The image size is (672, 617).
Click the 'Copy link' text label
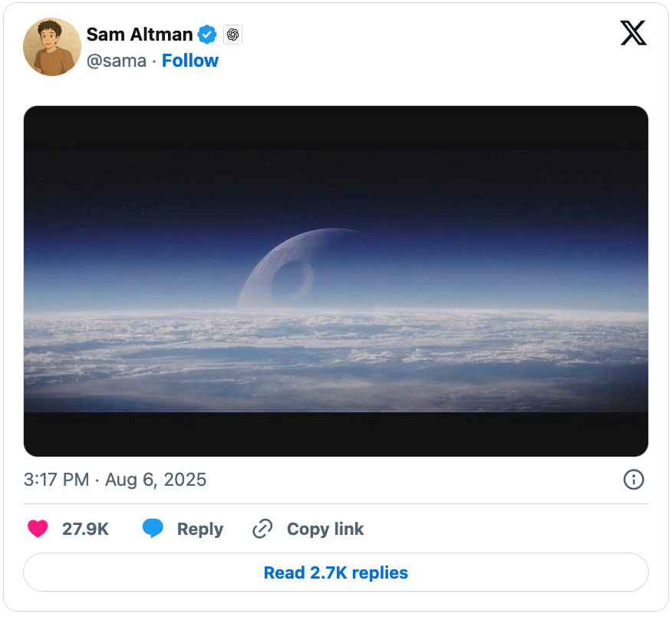pos(324,529)
